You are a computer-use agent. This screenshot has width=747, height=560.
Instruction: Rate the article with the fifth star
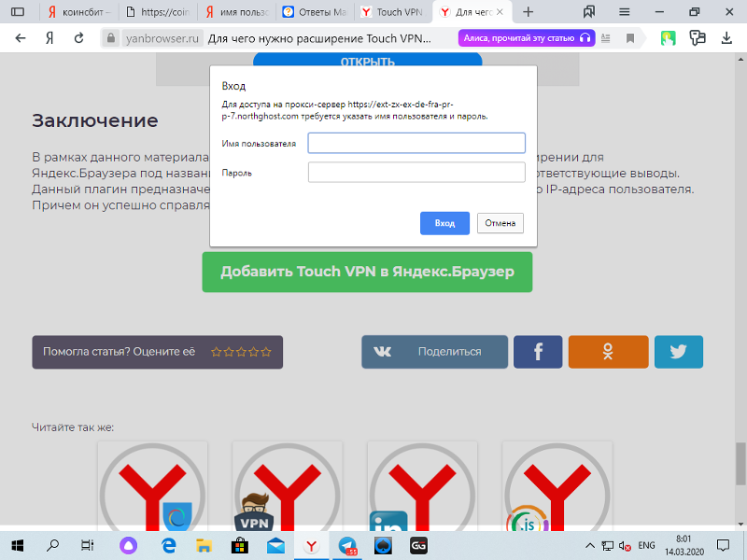tap(266, 352)
